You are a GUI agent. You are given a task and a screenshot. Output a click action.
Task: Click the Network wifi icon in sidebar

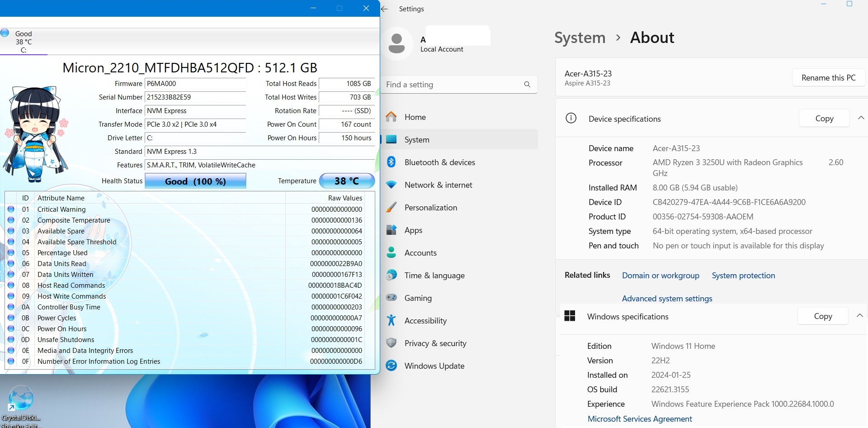[x=391, y=185]
